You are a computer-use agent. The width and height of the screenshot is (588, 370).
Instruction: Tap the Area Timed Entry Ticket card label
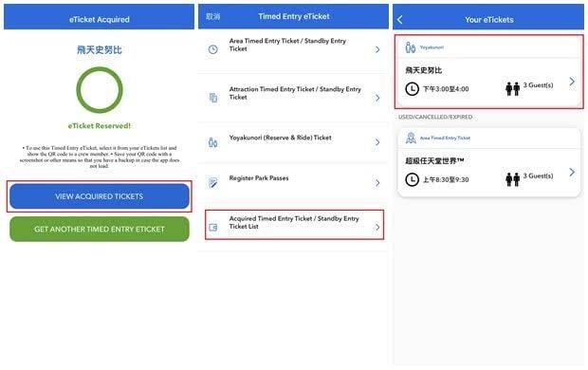tap(445, 139)
